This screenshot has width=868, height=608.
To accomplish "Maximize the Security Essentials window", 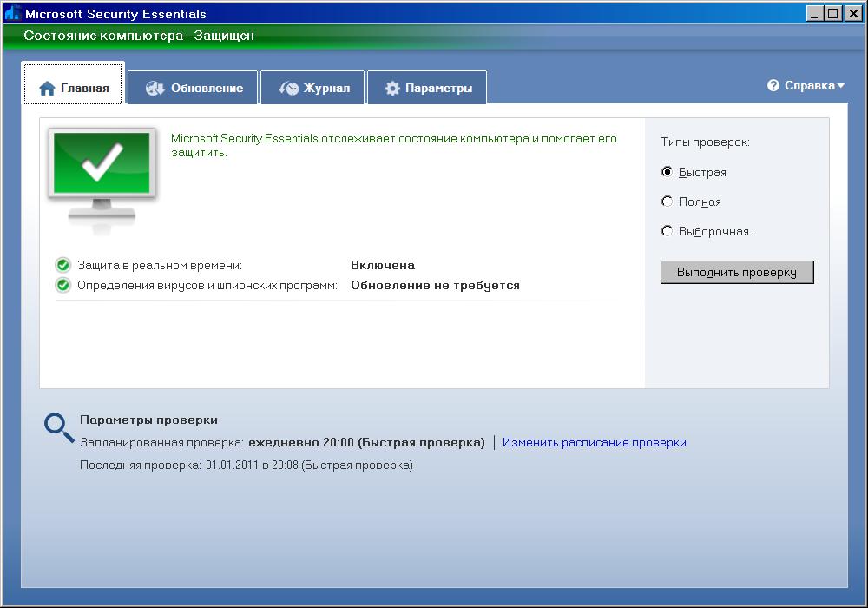I will pyautogui.click(x=832, y=13).
